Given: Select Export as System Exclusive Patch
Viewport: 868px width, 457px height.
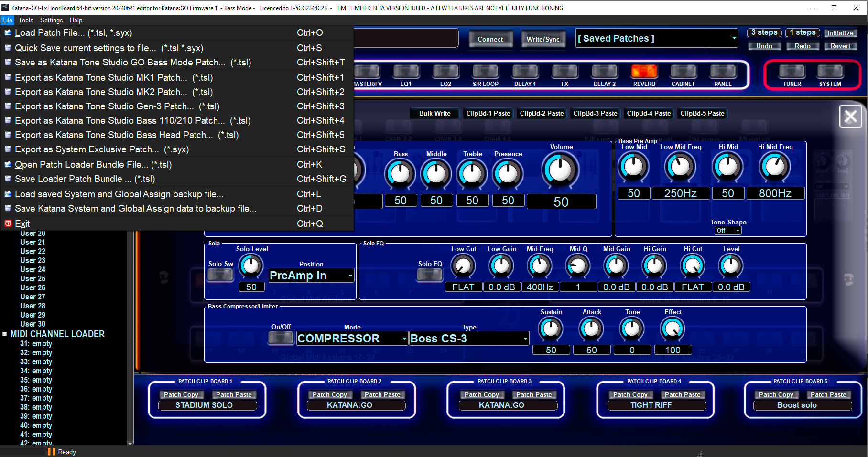Looking at the screenshot, I should tap(177, 149).
